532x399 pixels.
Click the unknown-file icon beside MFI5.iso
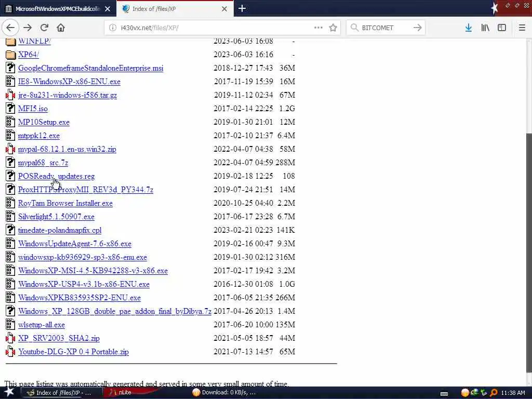10,109
